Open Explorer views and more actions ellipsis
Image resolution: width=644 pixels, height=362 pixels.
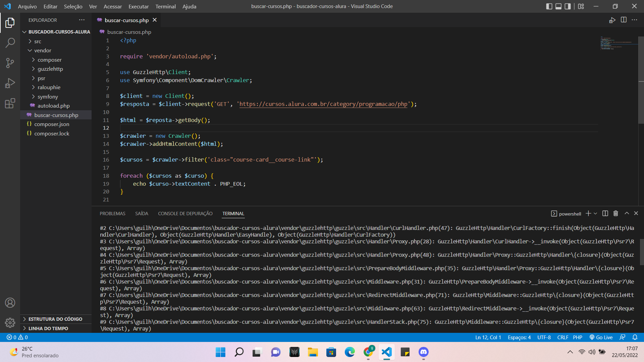(82, 20)
